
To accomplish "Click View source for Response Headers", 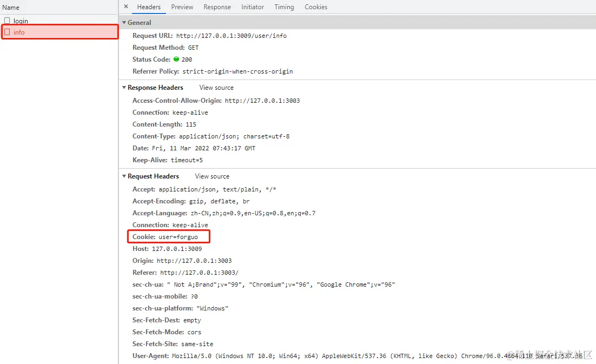I will [216, 88].
